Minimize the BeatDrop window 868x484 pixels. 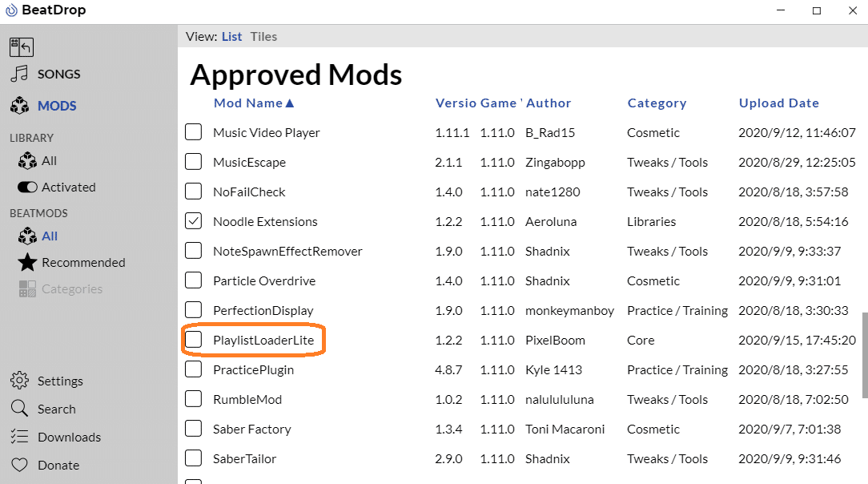click(781, 10)
